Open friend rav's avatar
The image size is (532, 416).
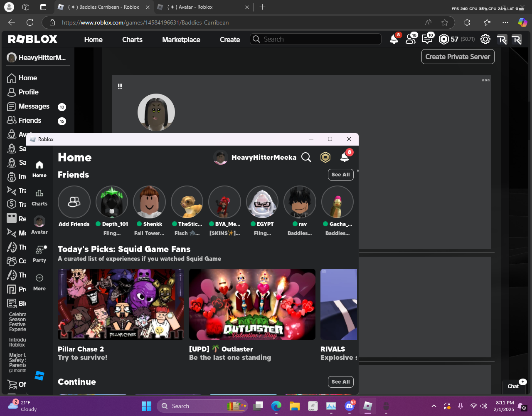pos(300,202)
